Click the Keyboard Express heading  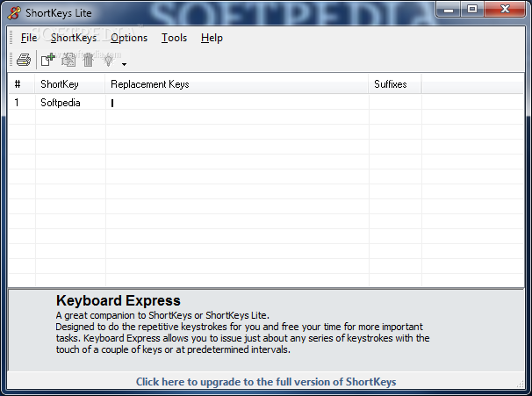point(118,300)
